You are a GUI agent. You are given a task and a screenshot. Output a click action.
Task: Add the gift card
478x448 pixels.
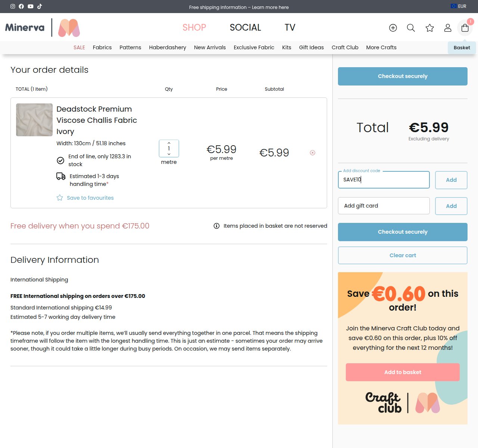[x=451, y=206]
